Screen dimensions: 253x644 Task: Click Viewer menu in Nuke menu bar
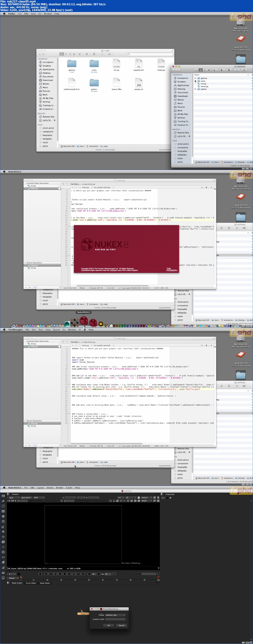point(50,487)
